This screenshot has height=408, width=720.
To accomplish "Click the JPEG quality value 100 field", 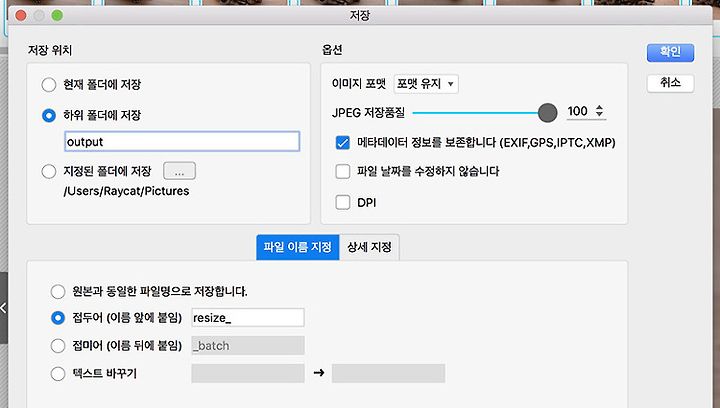I will point(578,111).
